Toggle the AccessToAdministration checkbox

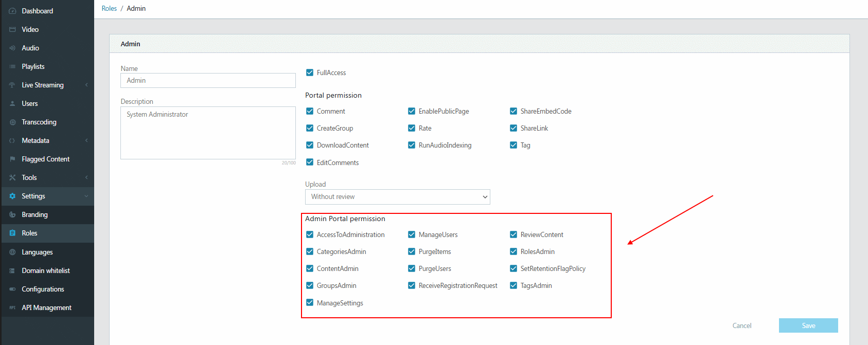click(x=310, y=234)
